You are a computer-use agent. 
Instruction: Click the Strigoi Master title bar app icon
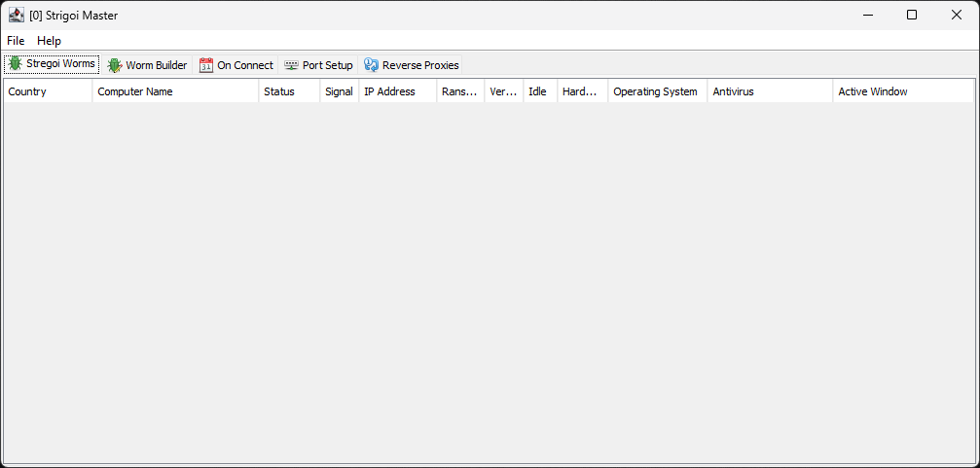pos(17,15)
